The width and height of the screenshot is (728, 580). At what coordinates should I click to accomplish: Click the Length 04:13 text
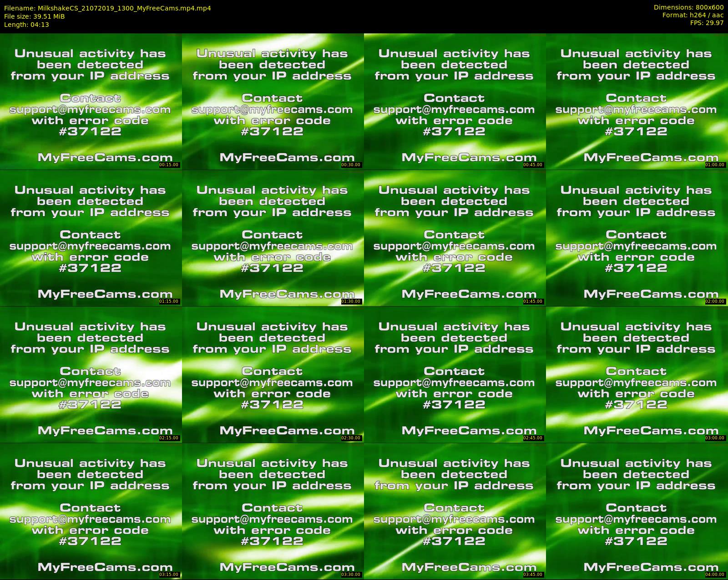tap(26, 25)
